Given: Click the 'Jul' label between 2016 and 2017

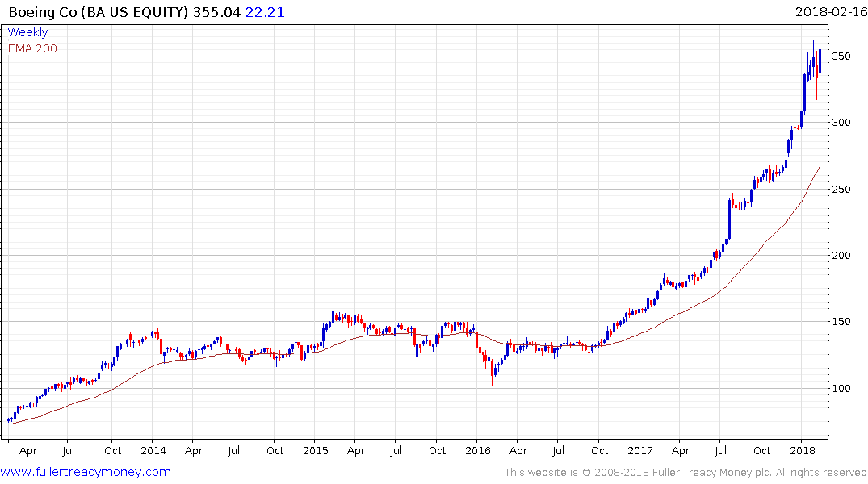Looking at the screenshot, I should pos(558,450).
